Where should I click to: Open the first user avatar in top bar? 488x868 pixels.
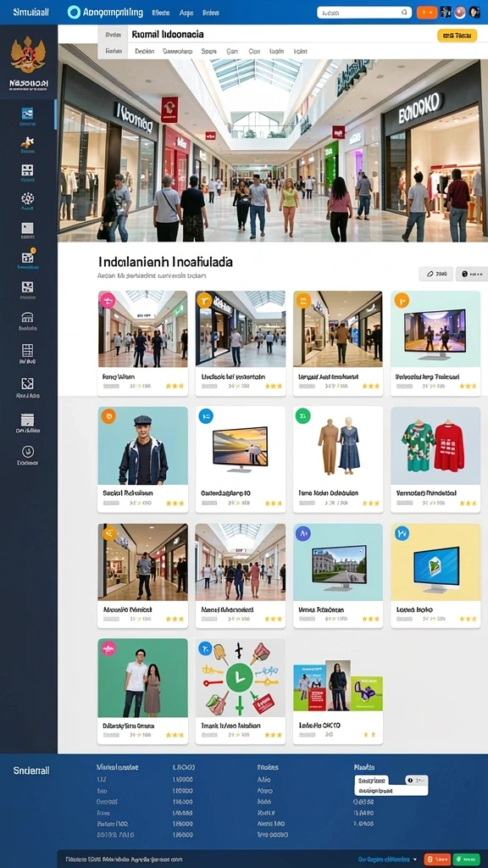pos(446,12)
